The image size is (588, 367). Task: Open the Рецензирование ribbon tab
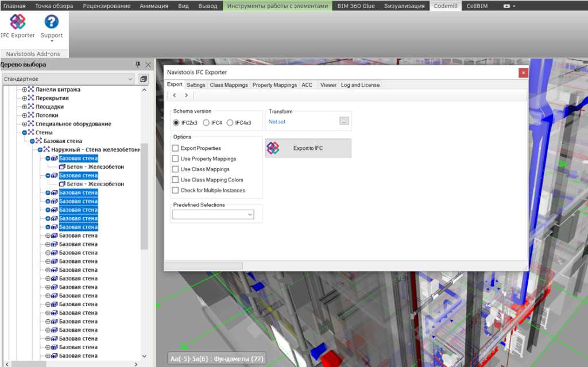click(x=107, y=6)
